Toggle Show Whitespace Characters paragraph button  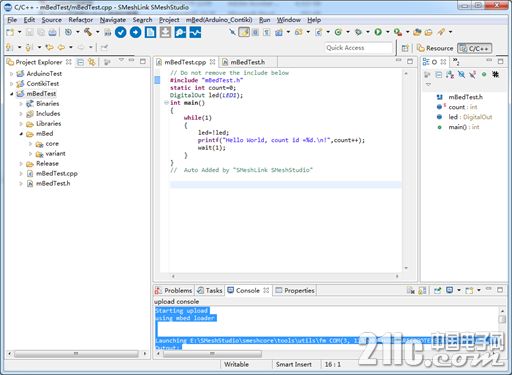click(x=267, y=32)
